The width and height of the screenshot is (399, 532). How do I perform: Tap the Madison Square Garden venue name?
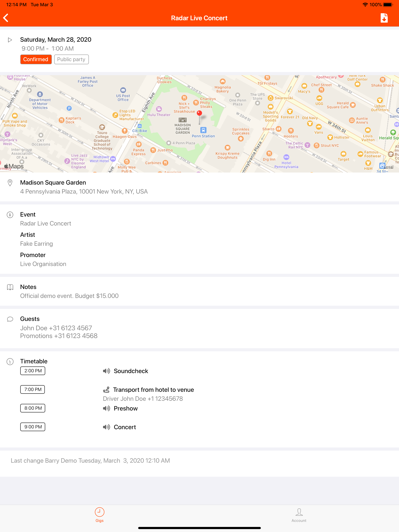pos(53,182)
